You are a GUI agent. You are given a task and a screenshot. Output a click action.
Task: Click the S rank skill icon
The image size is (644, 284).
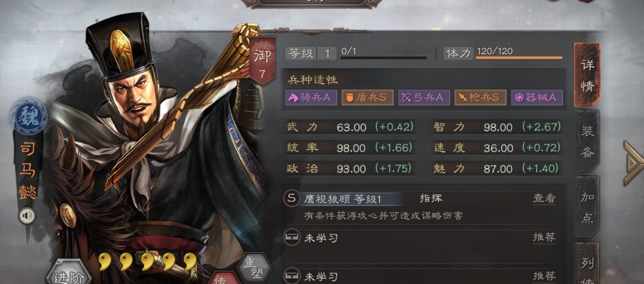(x=291, y=199)
